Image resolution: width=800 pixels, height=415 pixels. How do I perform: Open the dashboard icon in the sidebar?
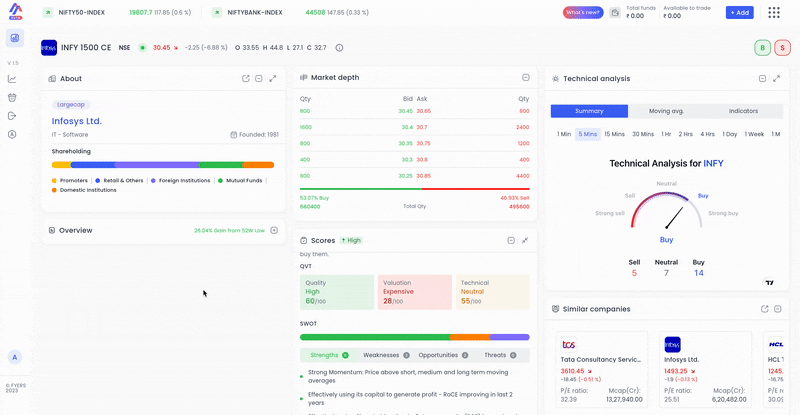(15, 38)
